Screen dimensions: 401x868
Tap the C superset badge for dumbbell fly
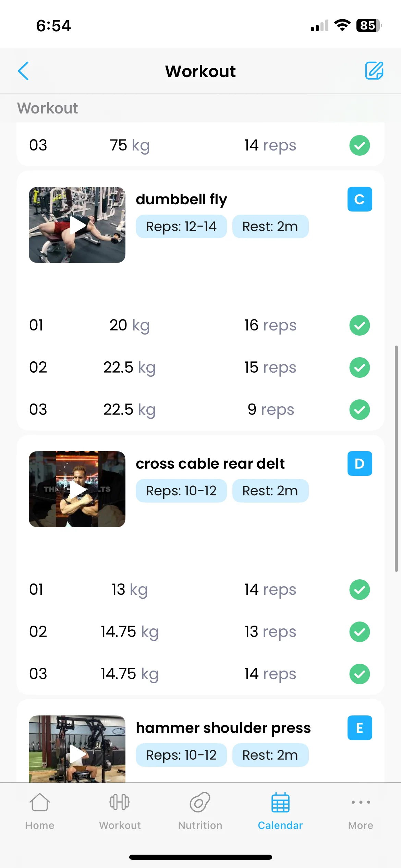tap(360, 199)
